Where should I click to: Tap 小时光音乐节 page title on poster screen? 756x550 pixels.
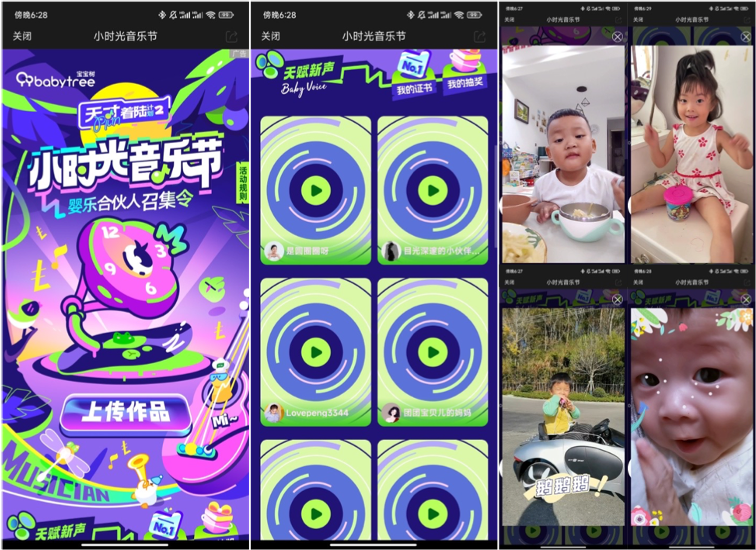point(125,36)
